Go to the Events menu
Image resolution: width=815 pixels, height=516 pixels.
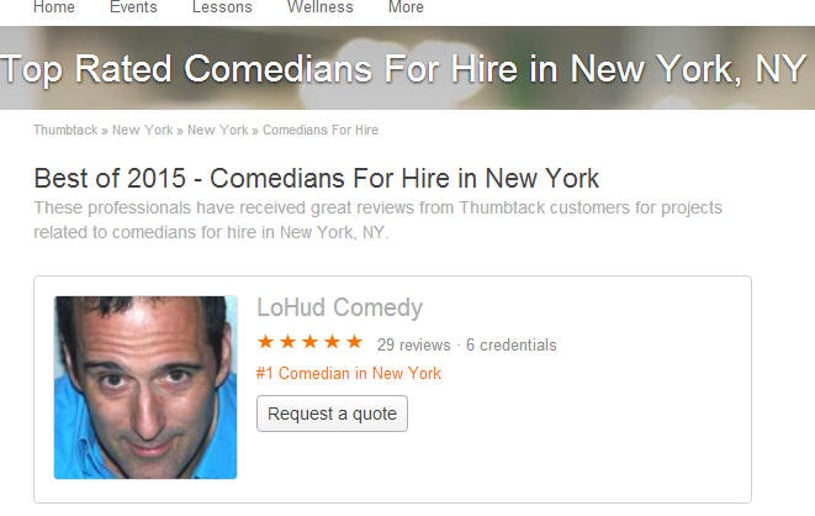tap(134, 7)
